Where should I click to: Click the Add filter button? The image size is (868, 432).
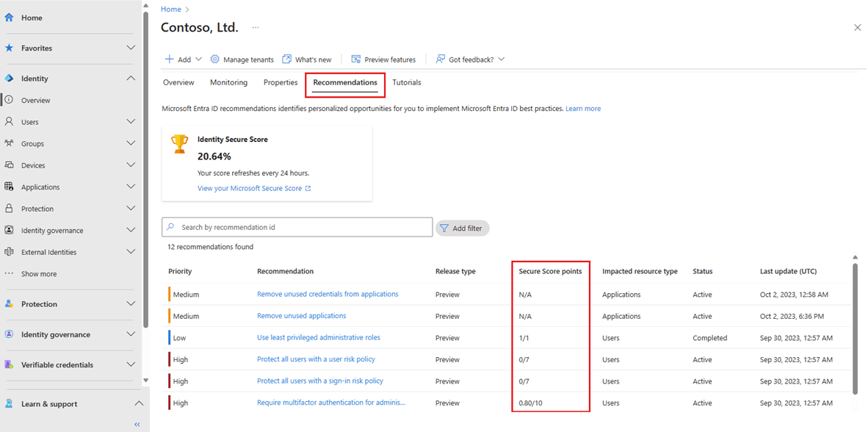[x=462, y=228]
